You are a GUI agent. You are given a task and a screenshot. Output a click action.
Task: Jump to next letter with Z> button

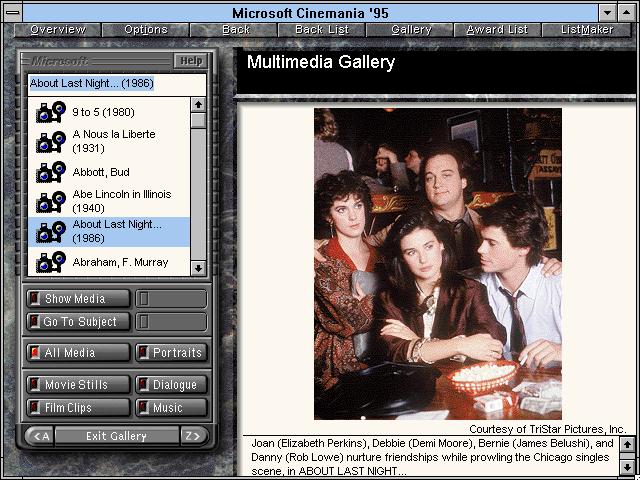[x=194, y=436]
